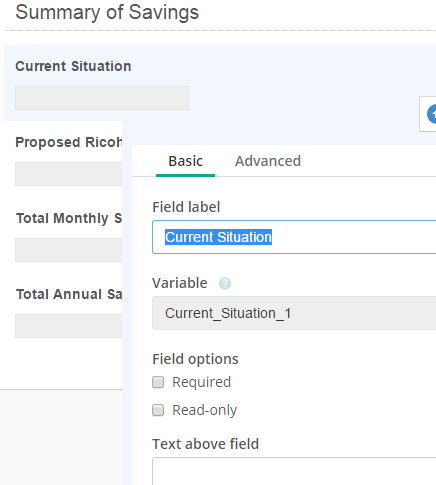Select the Current Situation form label

73,66
